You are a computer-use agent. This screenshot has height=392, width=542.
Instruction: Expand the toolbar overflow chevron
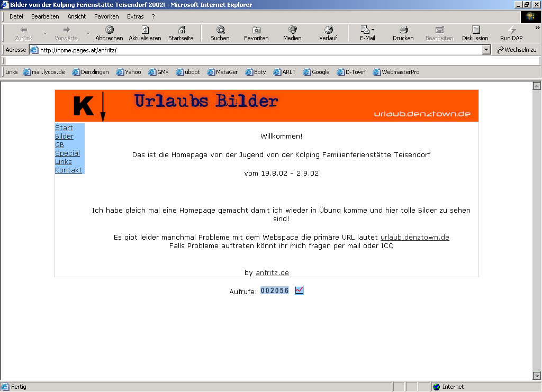pos(538,28)
